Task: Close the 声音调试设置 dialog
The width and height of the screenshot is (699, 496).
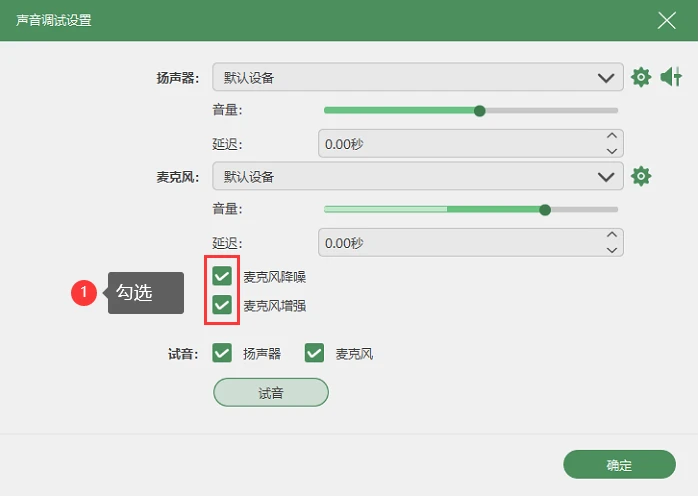Action: pyautogui.click(x=666, y=20)
